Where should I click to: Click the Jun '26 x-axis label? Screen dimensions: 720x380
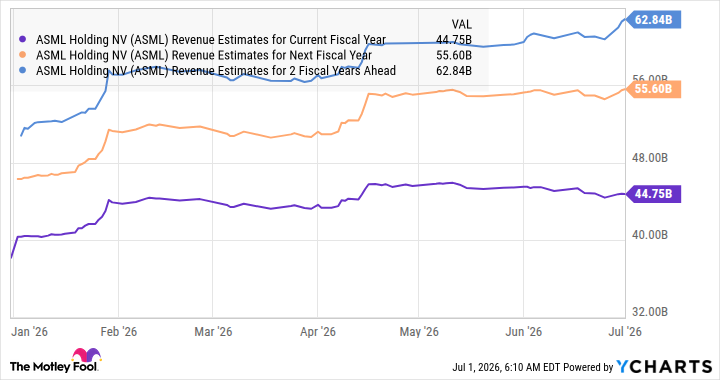[x=523, y=332]
